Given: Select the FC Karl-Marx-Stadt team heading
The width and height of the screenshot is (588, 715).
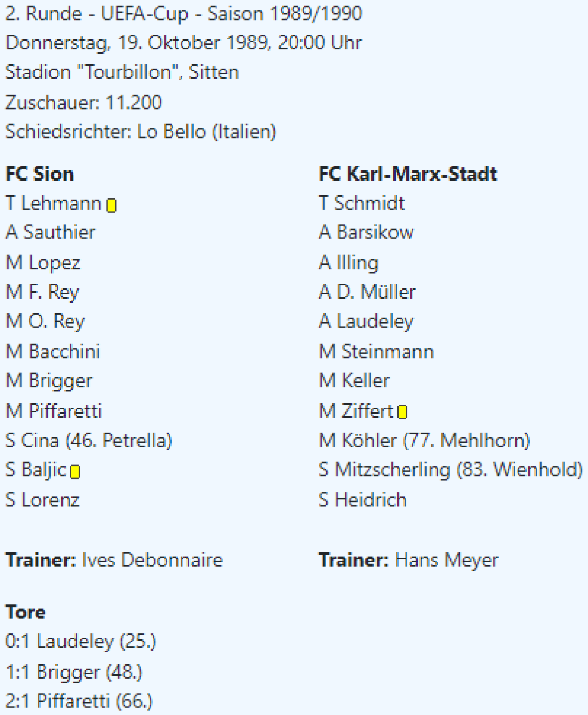Looking at the screenshot, I should click(x=408, y=174).
